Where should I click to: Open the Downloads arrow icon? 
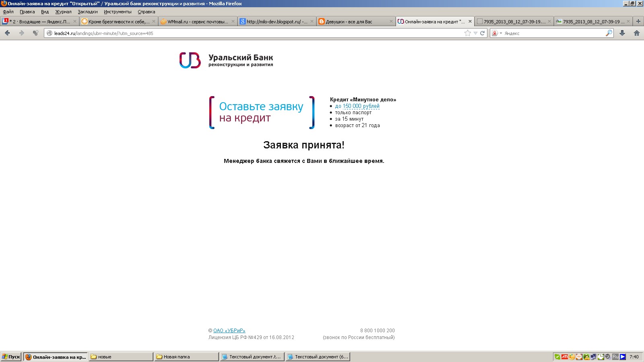622,33
